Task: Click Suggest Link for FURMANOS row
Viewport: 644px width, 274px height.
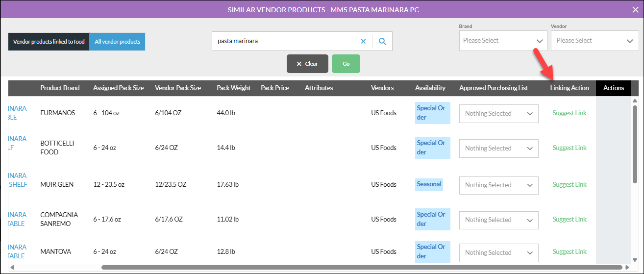Action: tap(570, 113)
